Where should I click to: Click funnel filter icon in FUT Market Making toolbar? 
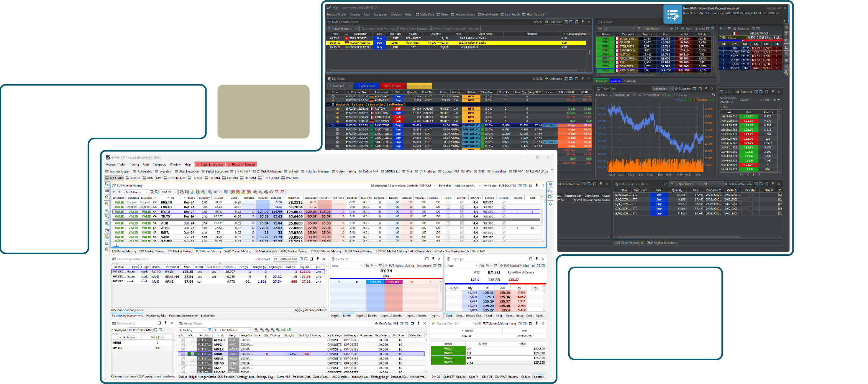(x=114, y=192)
